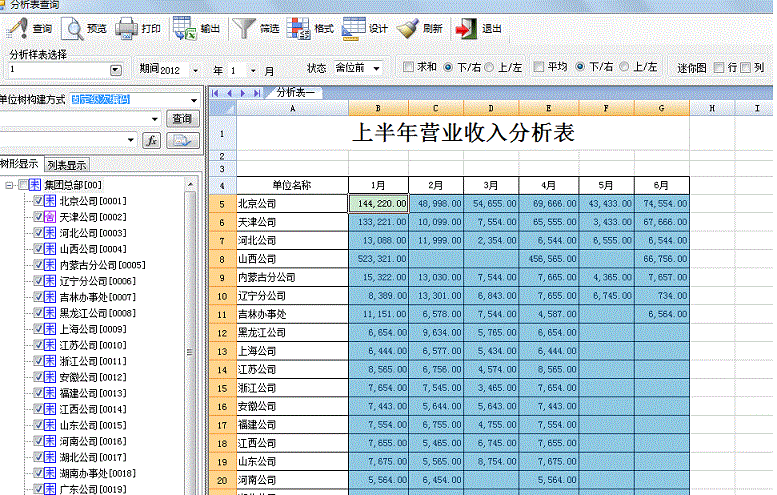Click cell 144,220.00 for 北京公司
The width and height of the screenshot is (777, 495).
pos(379,204)
